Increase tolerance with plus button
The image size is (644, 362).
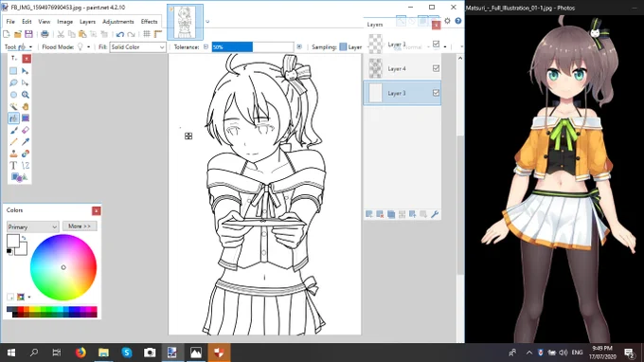pyautogui.click(x=299, y=46)
